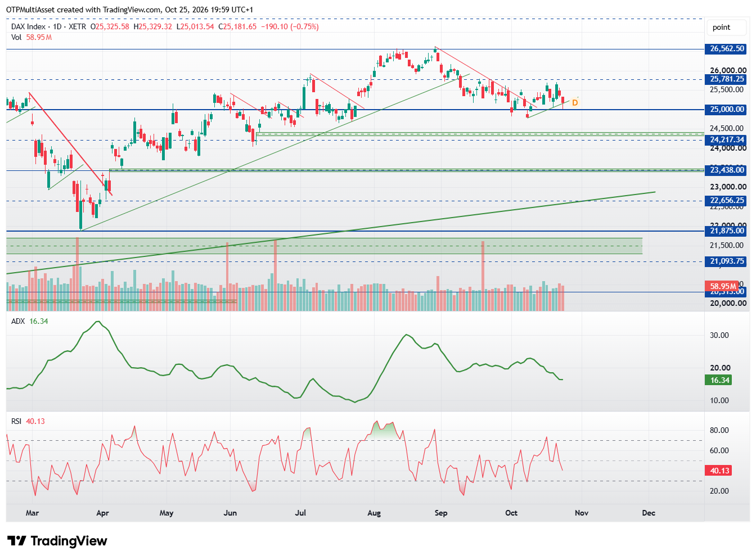The width and height of the screenshot is (756, 560).
Task: Click the red 58.95M volume tag
Action: (x=723, y=286)
